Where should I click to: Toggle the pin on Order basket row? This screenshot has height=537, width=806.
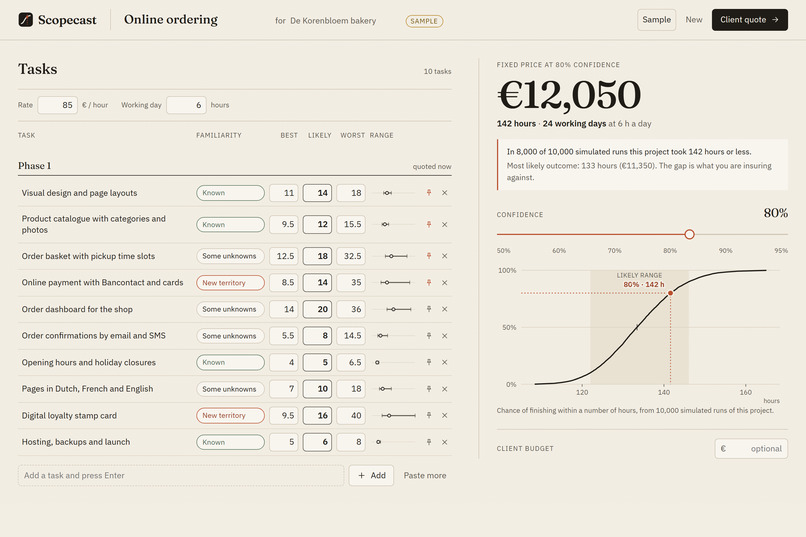[x=429, y=256]
